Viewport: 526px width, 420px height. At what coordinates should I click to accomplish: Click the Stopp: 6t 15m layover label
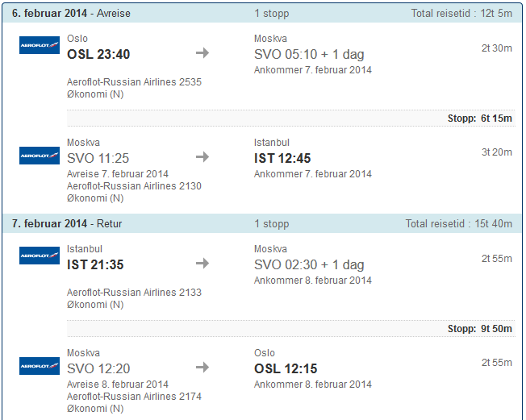point(480,119)
